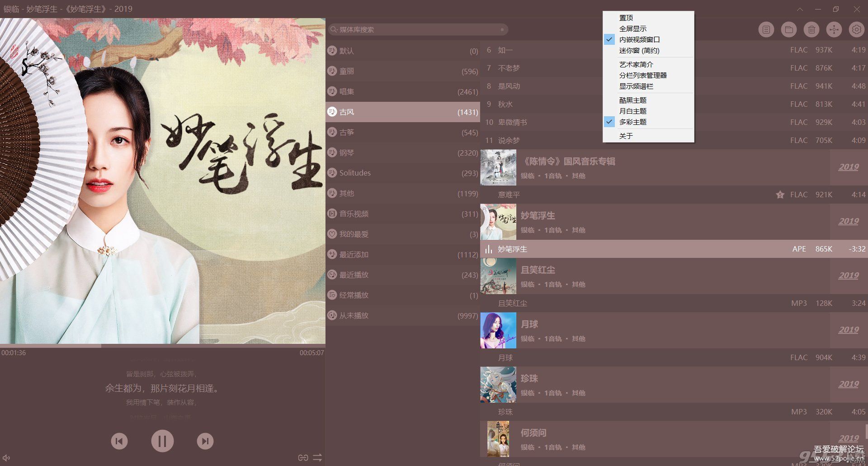Click the clear dot in search field

click(502, 30)
